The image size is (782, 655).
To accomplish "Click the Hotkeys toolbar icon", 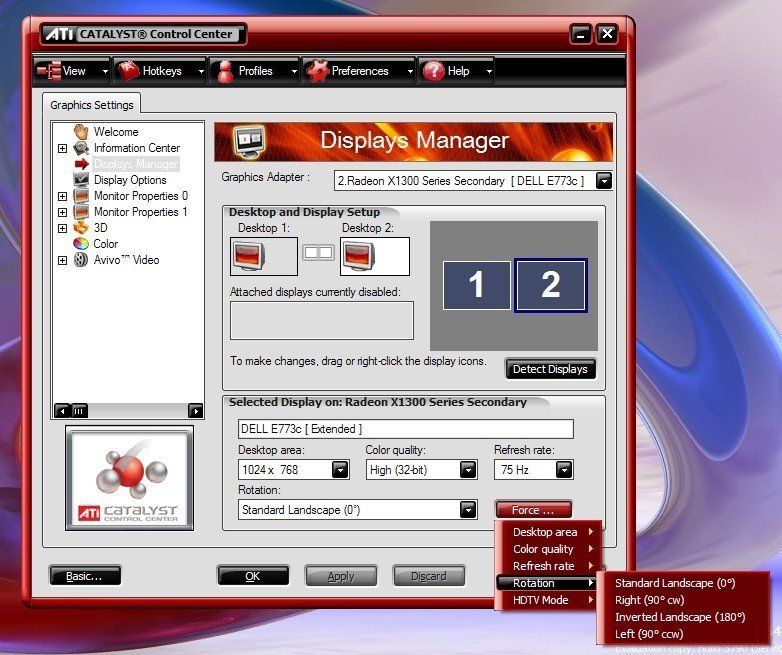I will [128, 71].
